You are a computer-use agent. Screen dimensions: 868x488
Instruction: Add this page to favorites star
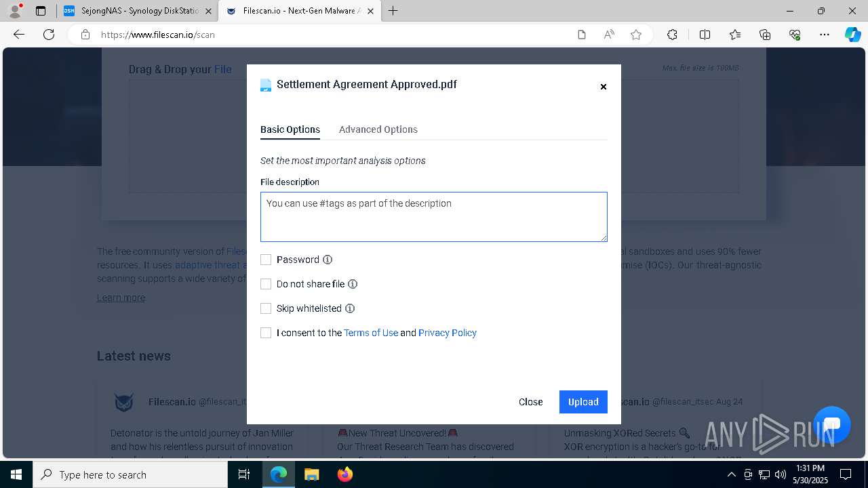click(636, 35)
